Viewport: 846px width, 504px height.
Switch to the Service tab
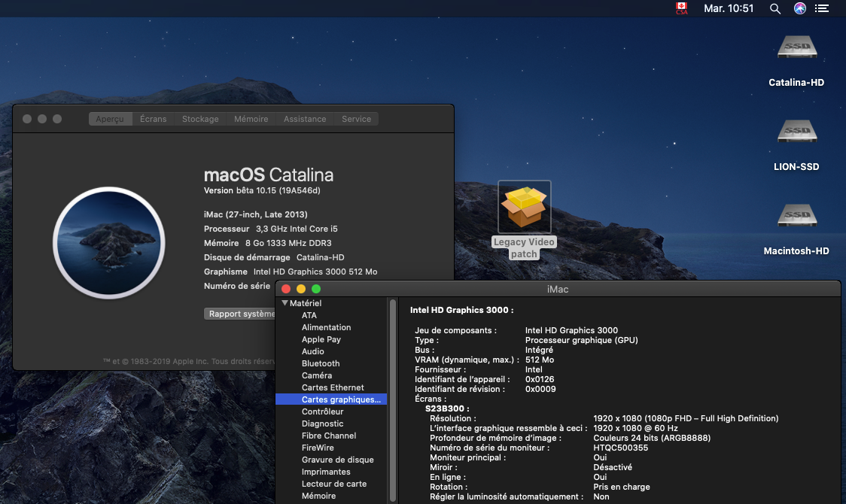click(356, 119)
